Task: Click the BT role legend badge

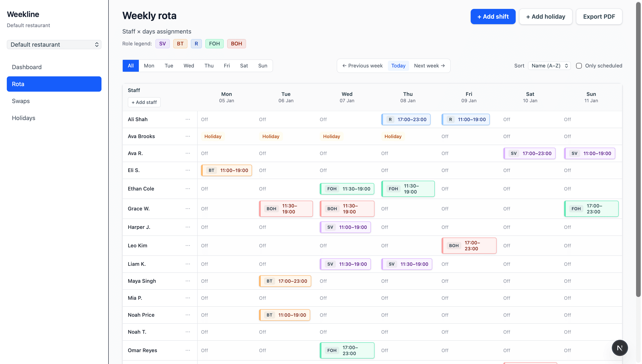Action: 180,43
